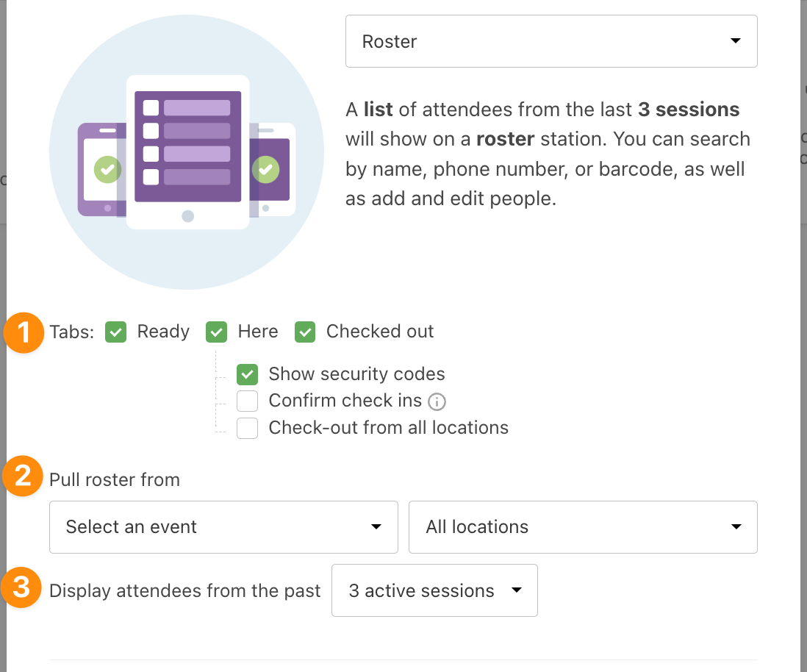This screenshot has height=672, width=807.
Task: Click the tablet home button in illustration
Action: click(188, 216)
